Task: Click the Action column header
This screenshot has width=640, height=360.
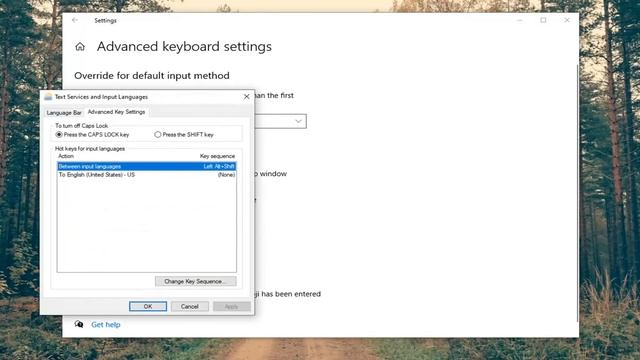Action: point(66,156)
